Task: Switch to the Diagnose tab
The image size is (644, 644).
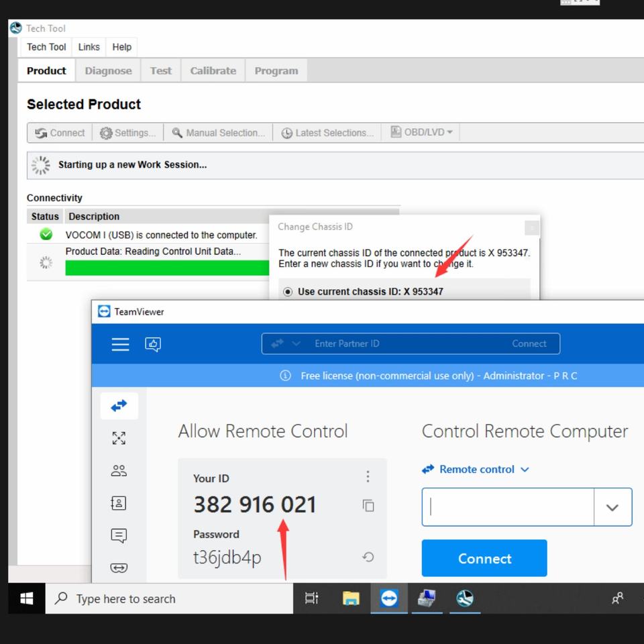Action: point(109,70)
